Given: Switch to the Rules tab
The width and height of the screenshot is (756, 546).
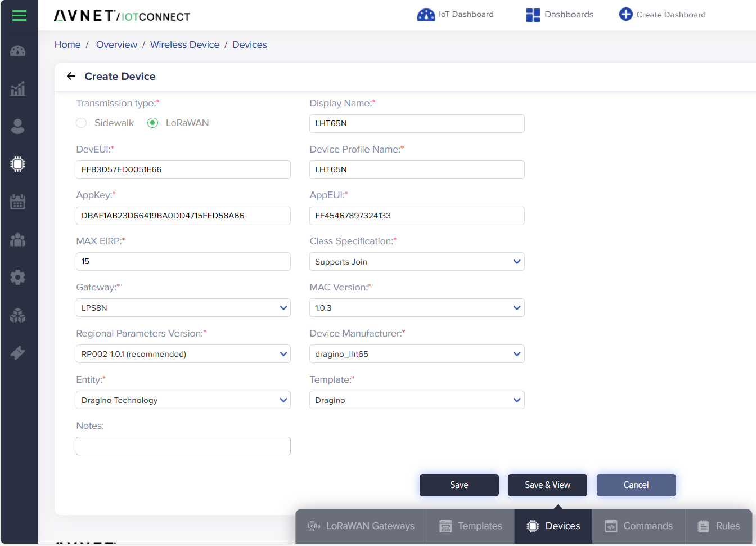Looking at the screenshot, I should 719,526.
